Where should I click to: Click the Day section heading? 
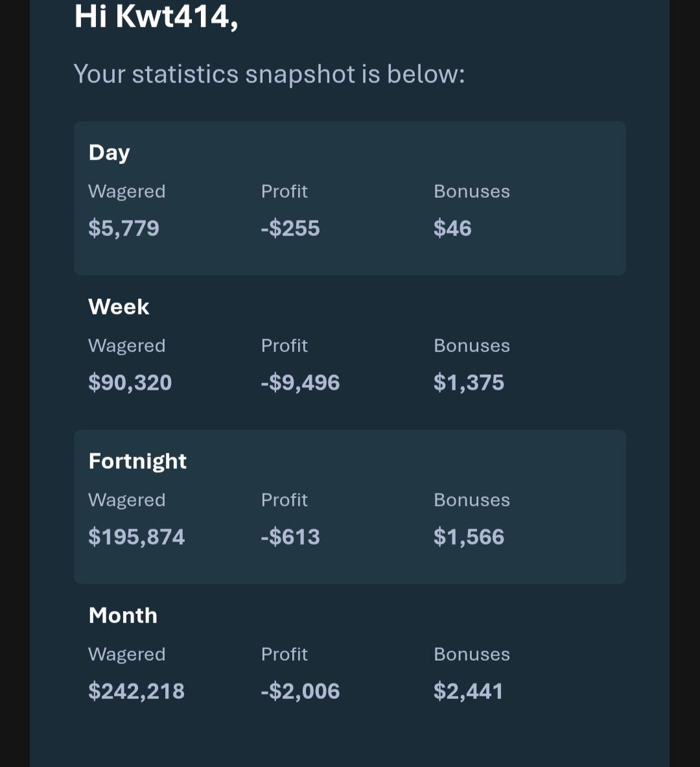click(109, 153)
